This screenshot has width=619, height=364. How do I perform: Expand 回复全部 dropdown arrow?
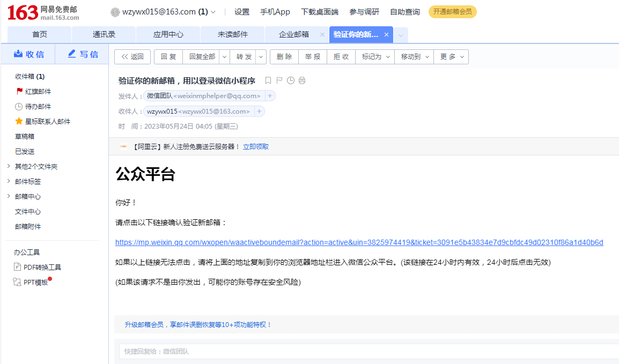tap(224, 57)
